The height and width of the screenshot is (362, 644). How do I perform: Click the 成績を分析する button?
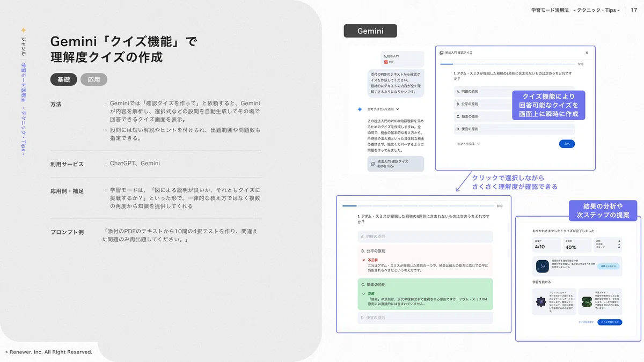pos(608,266)
